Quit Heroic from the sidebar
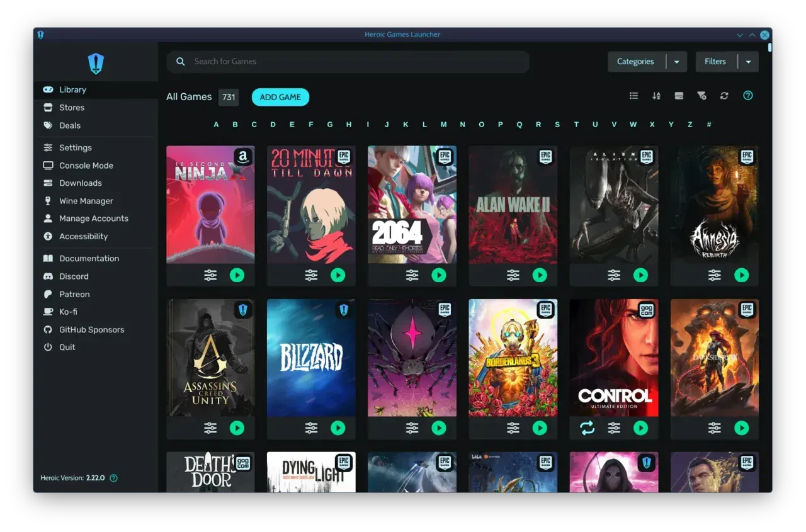Screen dimensions: 806x532 tap(96, 347)
